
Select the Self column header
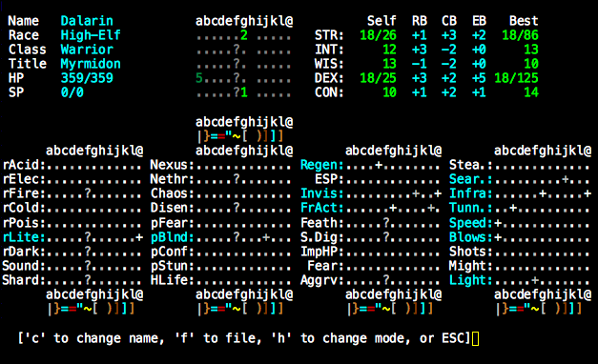381,21
